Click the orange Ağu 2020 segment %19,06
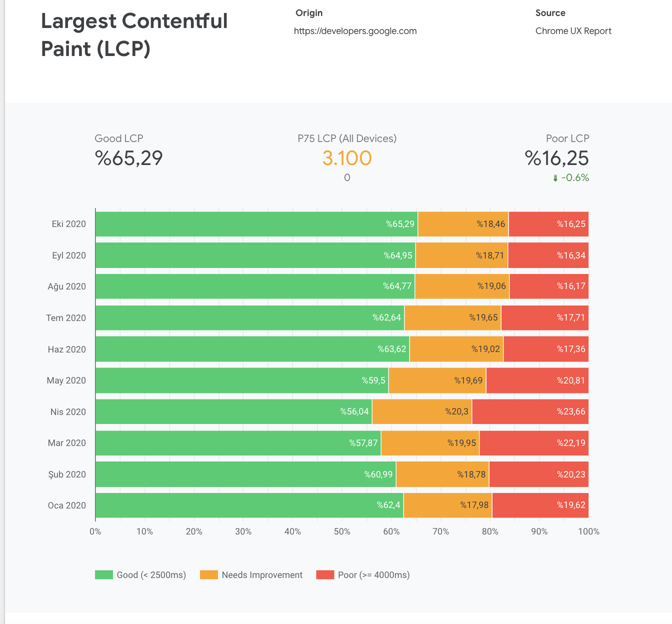This screenshot has height=624, width=672. (462, 286)
